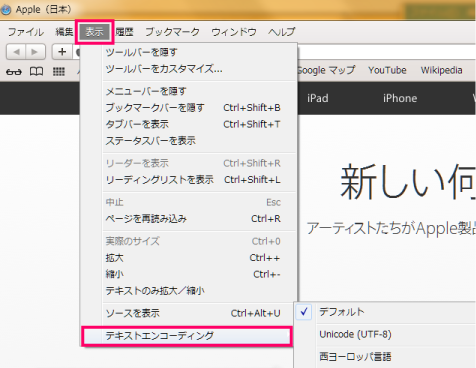Viewport: 476px width, 368px height.
Task: Open Google マップ bookmark link
Action: point(326,70)
